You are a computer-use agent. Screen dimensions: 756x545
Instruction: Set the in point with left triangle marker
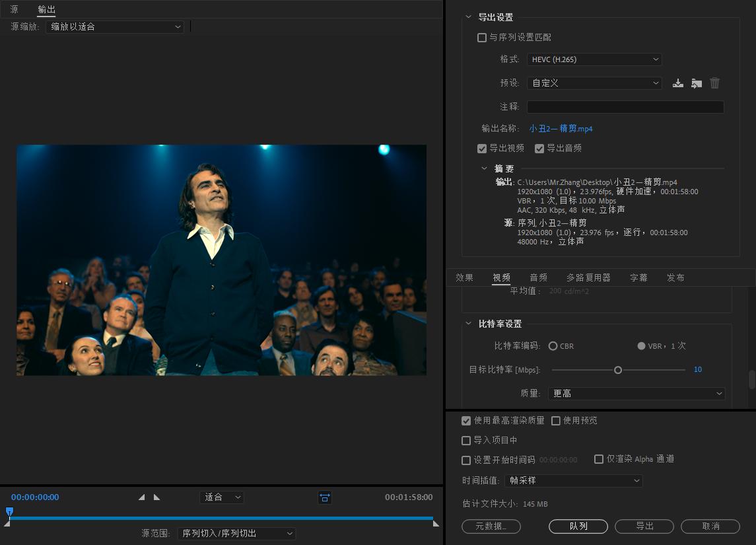141,497
